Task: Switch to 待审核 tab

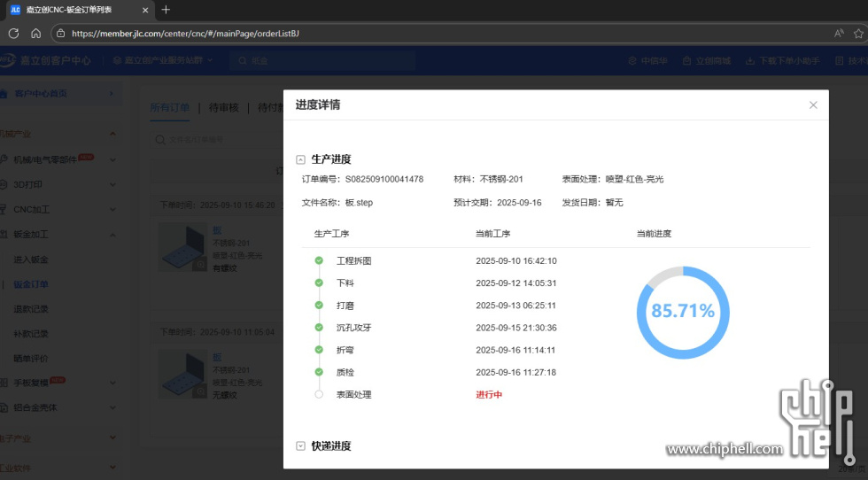Action: pyautogui.click(x=223, y=107)
